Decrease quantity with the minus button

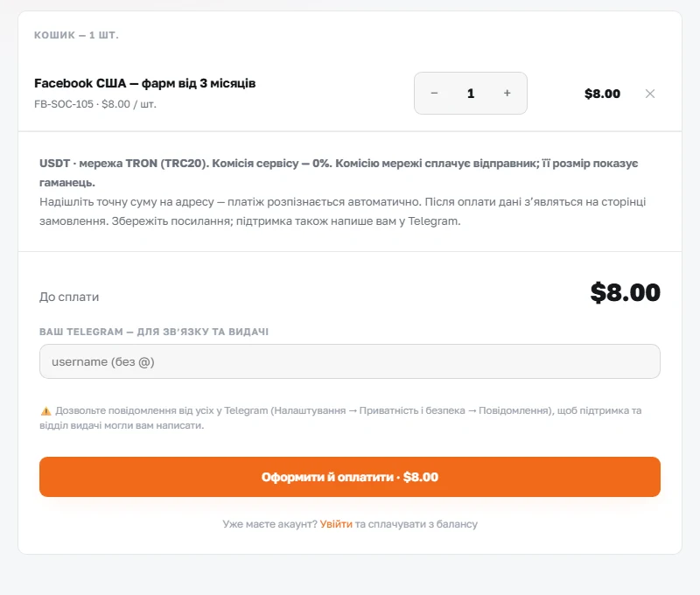pyautogui.click(x=434, y=94)
